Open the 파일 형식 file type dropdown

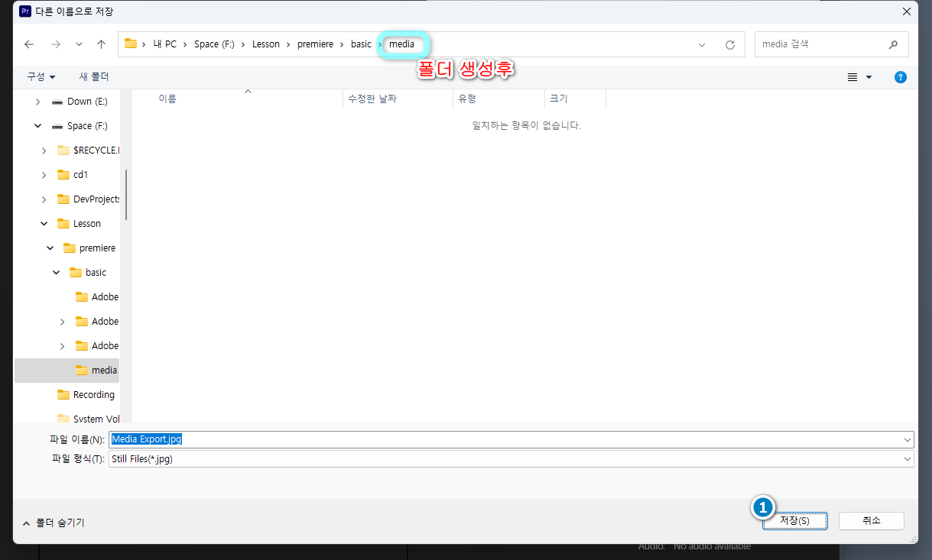511,459
